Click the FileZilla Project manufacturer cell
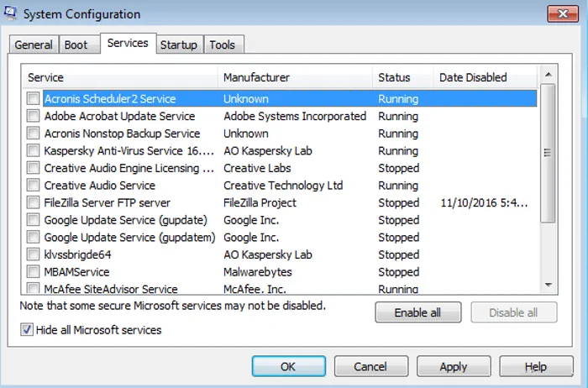 point(260,202)
